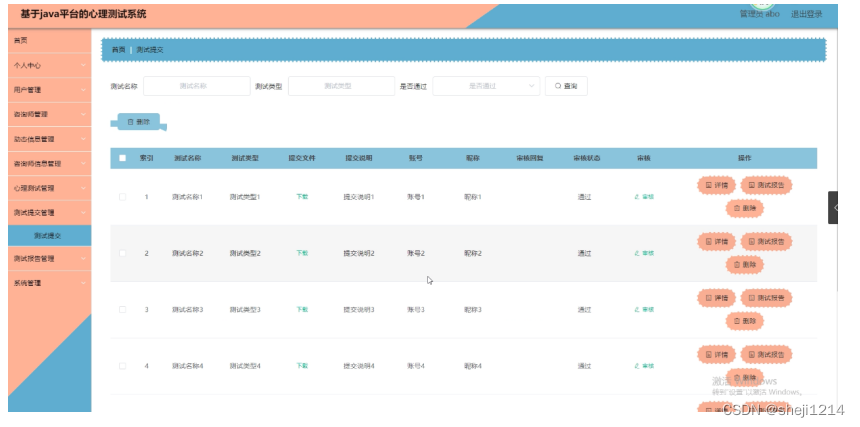Click 通过 status in row 测试名称1
This screenshot has width=860, height=427.
584,197
